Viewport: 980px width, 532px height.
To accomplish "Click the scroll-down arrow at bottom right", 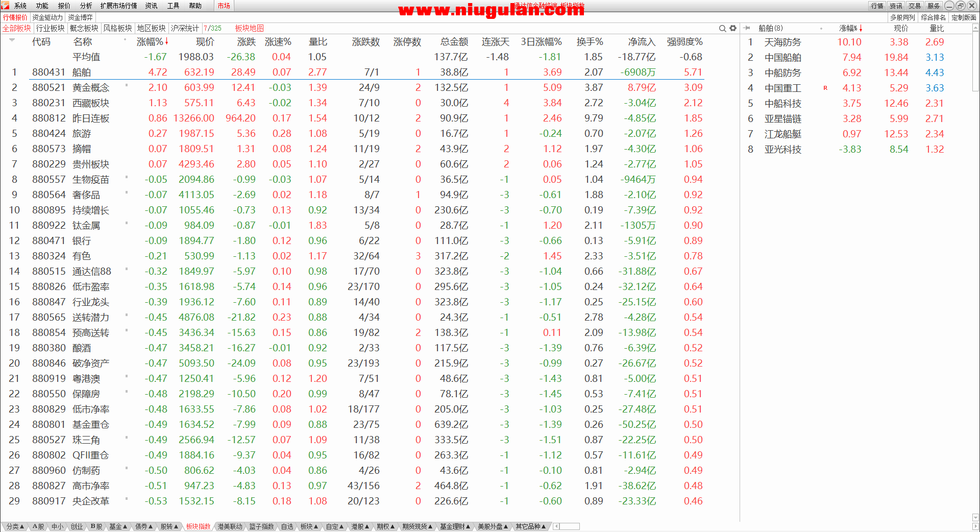I will [975, 517].
